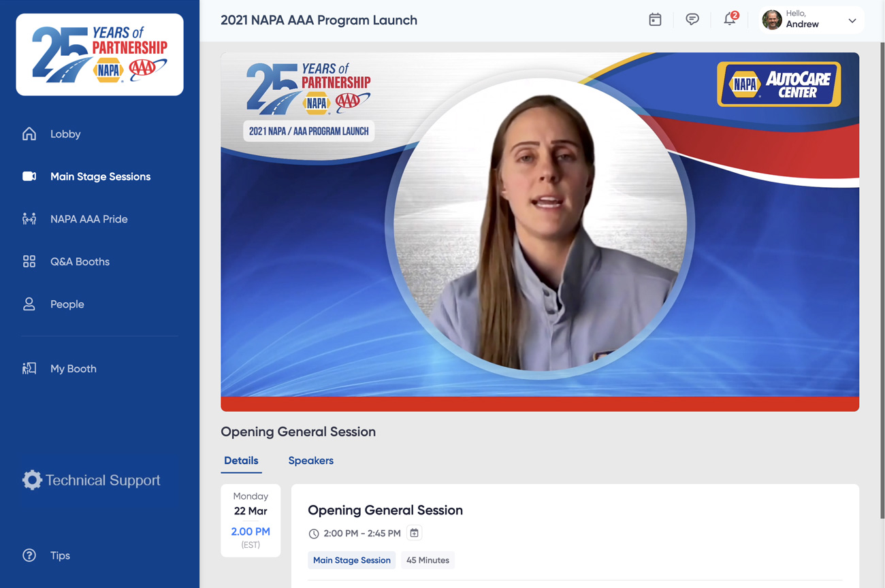Select the Details tab
This screenshot has height=588, width=885.
click(x=241, y=461)
